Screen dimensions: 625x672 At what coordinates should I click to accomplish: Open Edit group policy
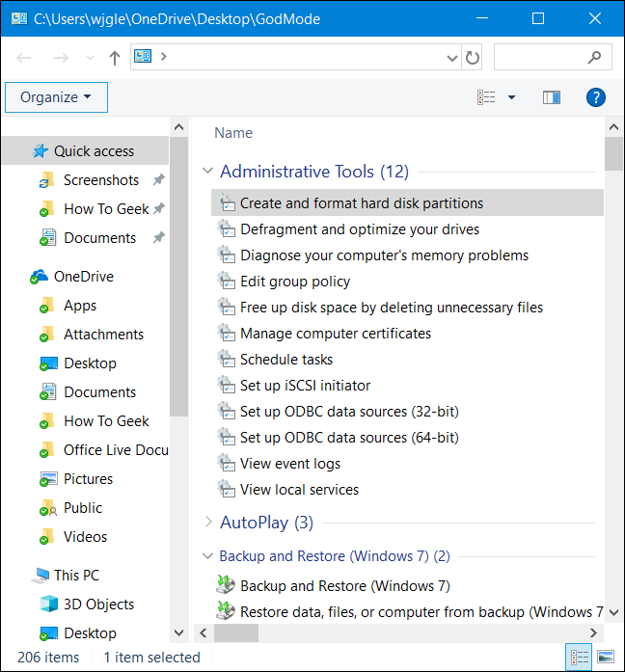[x=294, y=282]
